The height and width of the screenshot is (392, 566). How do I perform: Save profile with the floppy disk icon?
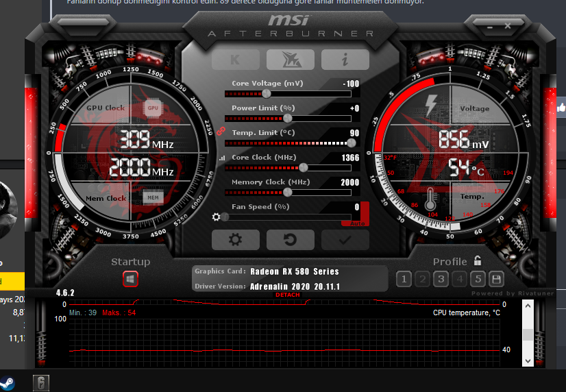496,279
